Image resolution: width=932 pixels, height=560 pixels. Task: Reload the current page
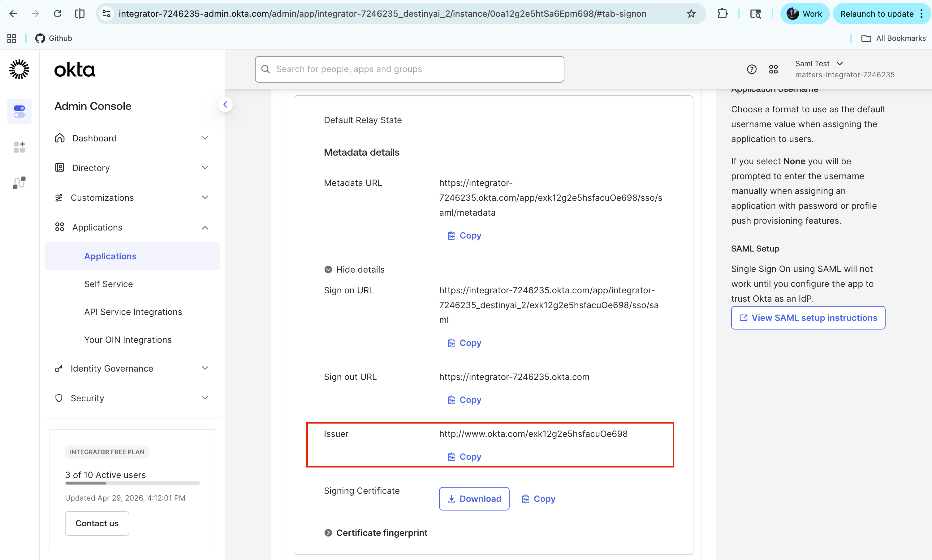pyautogui.click(x=57, y=14)
